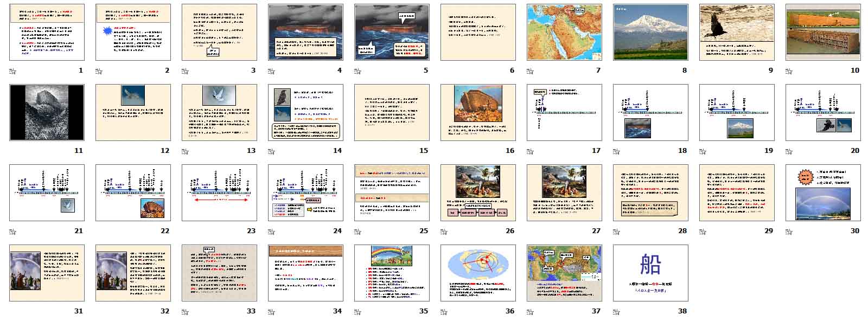Click the animation star icon below slide 3
This screenshot has height=321, width=868.
186,70
